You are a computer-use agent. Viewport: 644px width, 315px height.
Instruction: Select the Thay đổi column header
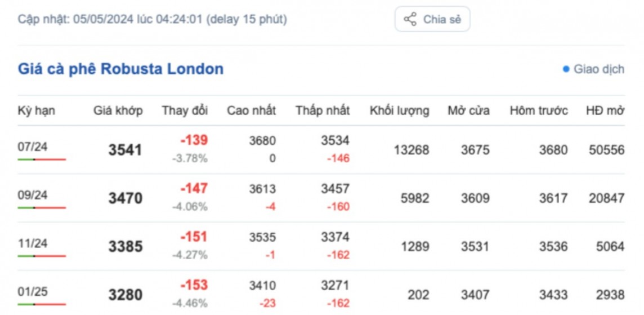[185, 110]
